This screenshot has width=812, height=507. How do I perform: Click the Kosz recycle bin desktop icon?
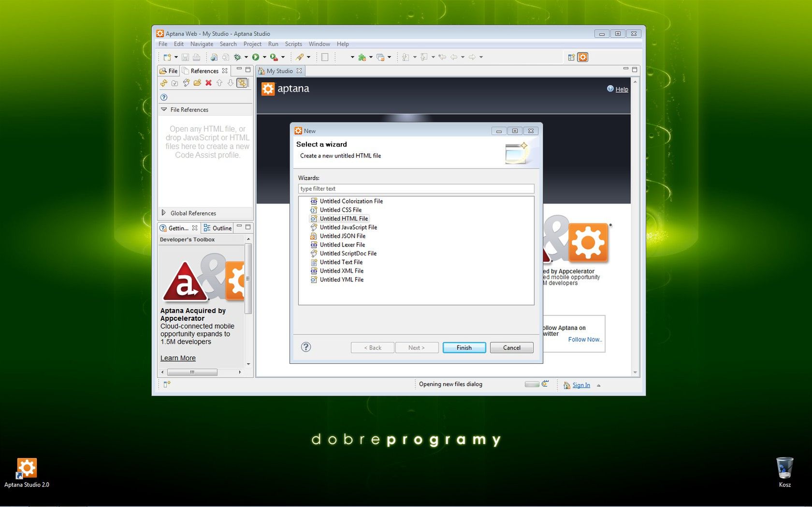click(x=785, y=472)
